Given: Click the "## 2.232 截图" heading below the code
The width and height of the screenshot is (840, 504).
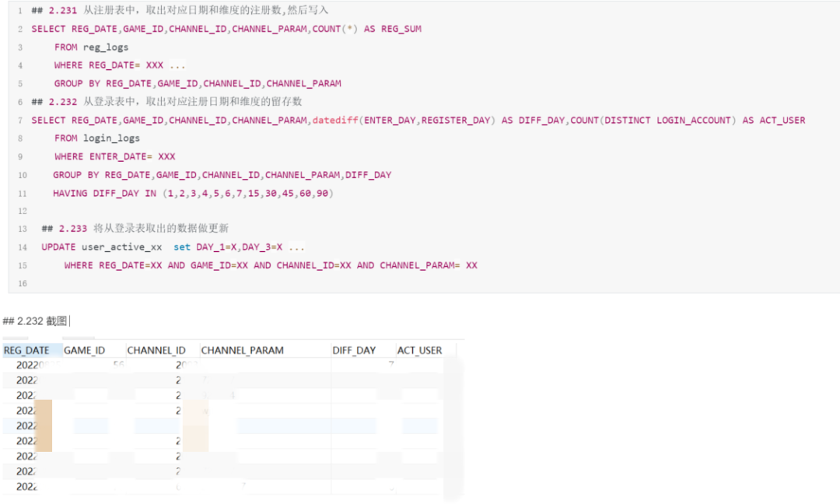Looking at the screenshot, I should [35, 320].
